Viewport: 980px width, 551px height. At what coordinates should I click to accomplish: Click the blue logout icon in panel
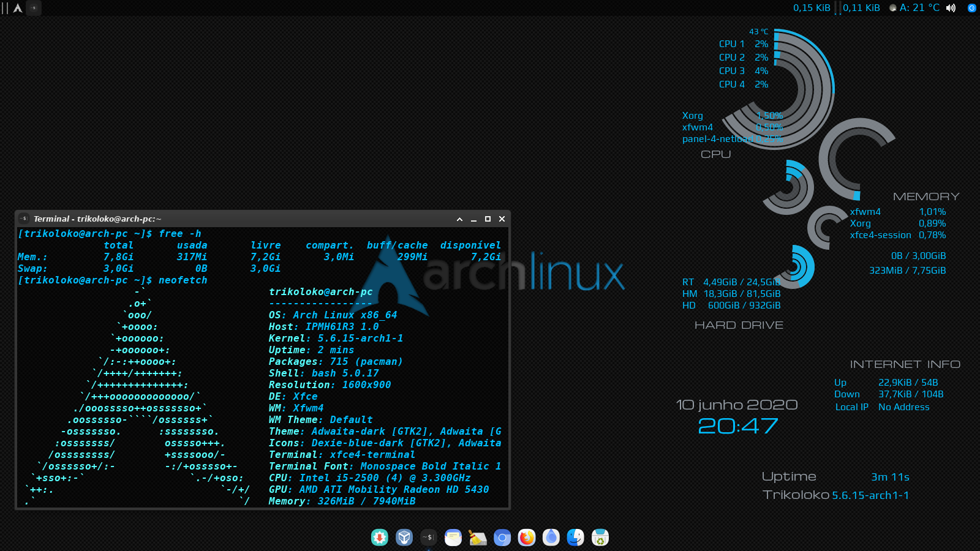971,8
